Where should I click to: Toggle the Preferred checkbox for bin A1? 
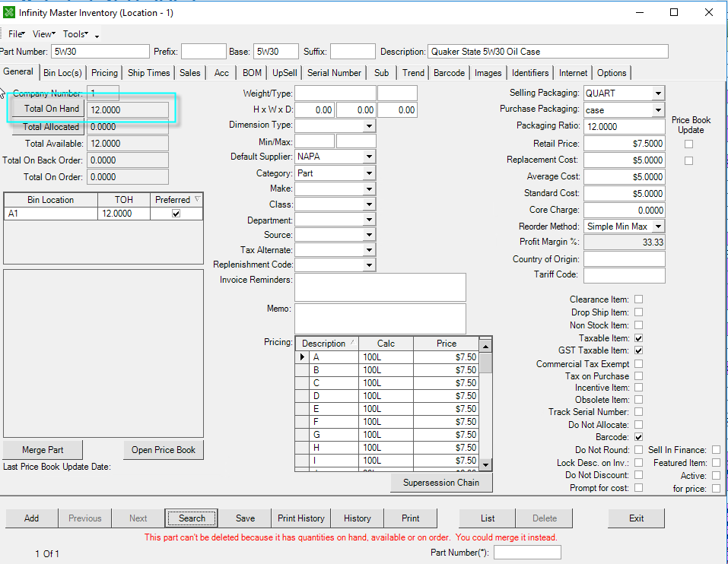tap(176, 214)
